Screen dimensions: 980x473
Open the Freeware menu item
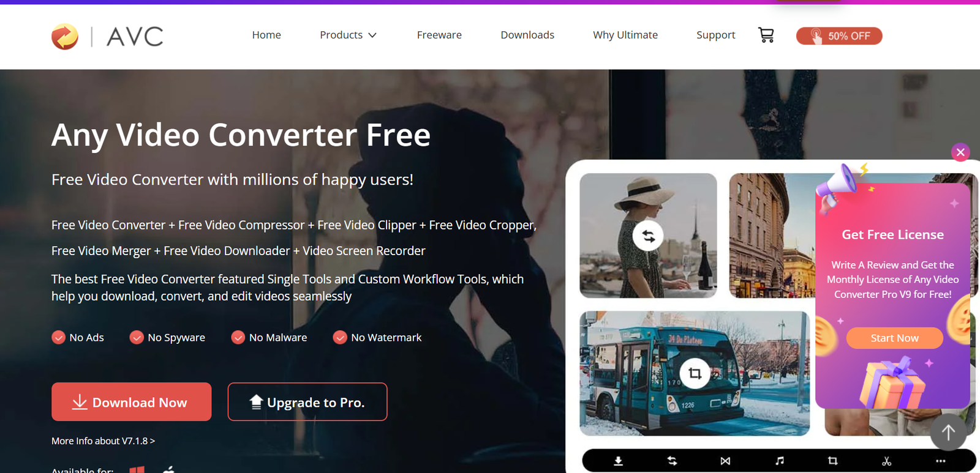click(439, 35)
